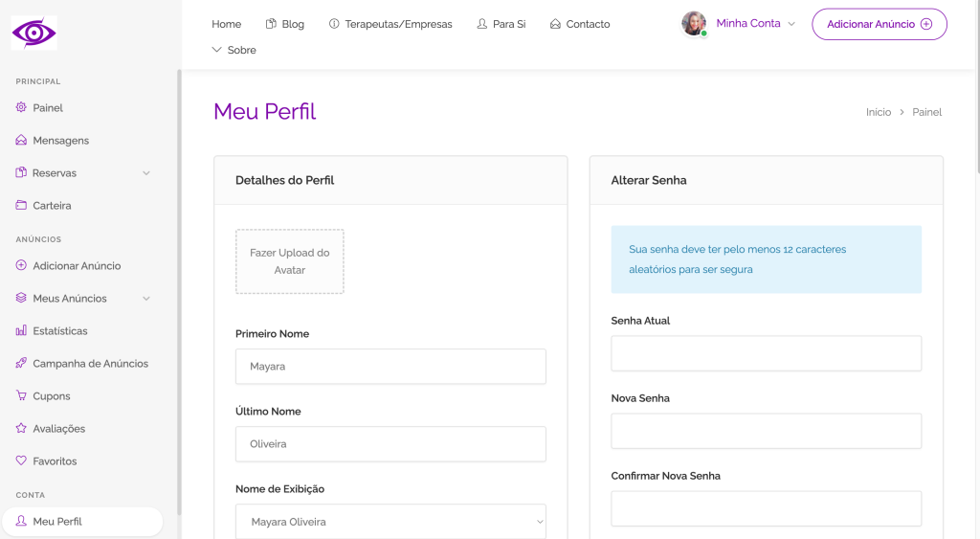The height and width of the screenshot is (539, 980).
Task: Click the Estatísticas bar chart icon
Action: point(22,331)
